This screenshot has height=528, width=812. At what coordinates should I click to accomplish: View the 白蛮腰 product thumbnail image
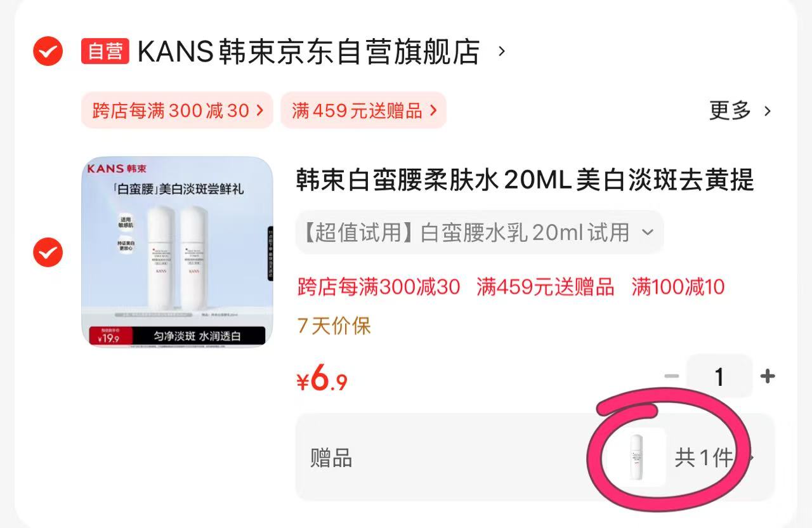(177, 251)
